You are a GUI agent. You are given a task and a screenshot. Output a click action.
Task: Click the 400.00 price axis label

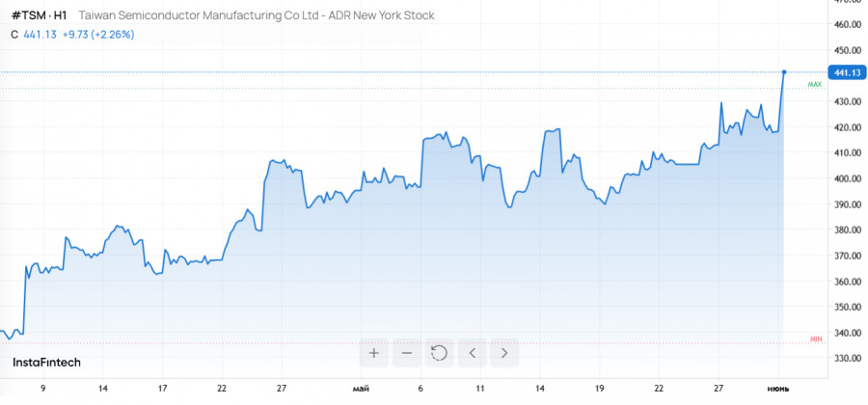coord(847,178)
